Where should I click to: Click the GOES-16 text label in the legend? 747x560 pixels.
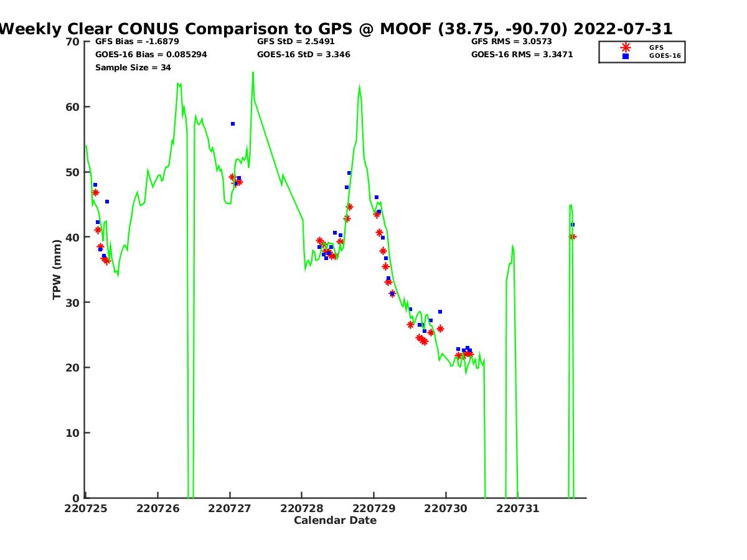[664, 56]
